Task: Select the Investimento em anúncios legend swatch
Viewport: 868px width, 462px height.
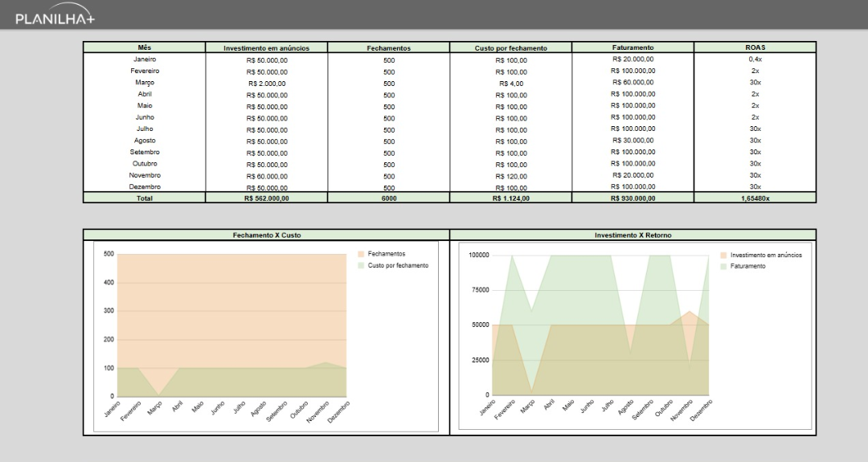Action: tap(723, 255)
